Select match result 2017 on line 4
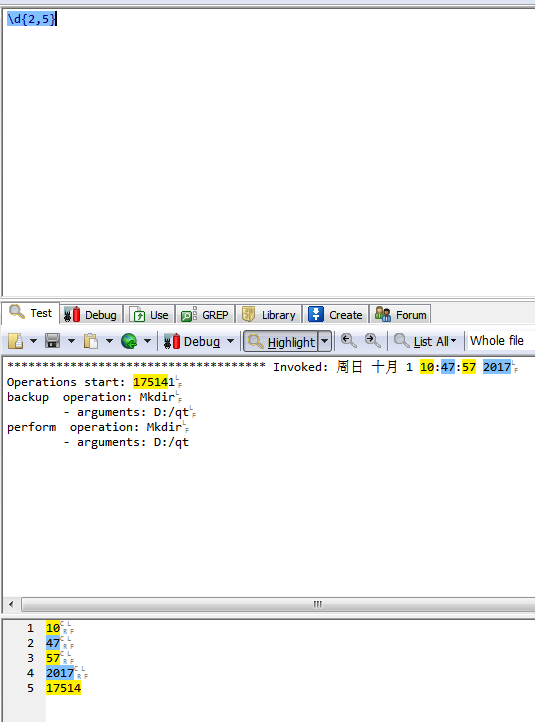 click(60, 673)
